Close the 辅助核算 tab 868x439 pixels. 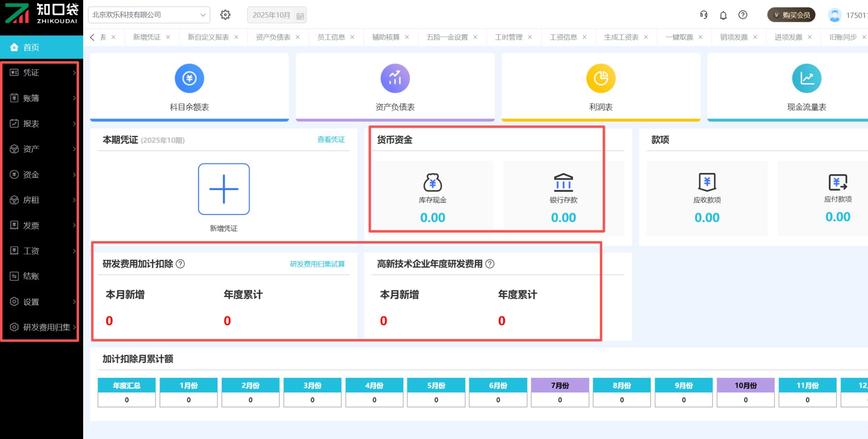tap(407, 37)
